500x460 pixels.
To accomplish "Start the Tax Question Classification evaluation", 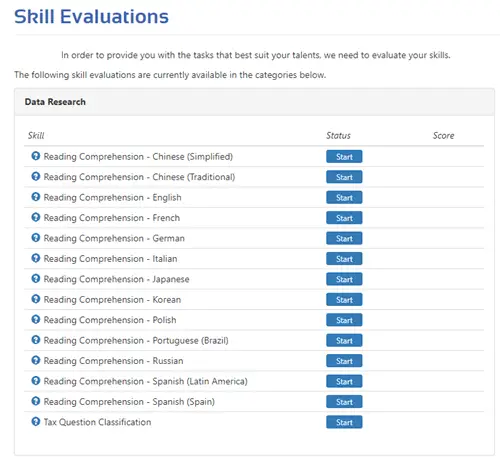I will click(x=344, y=422).
